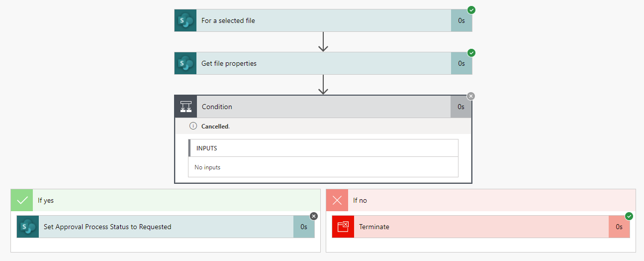Image resolution: width=644 pixels, height=261 pixels.
Task: Click the Condition step icon
Action: coord(186,107)
